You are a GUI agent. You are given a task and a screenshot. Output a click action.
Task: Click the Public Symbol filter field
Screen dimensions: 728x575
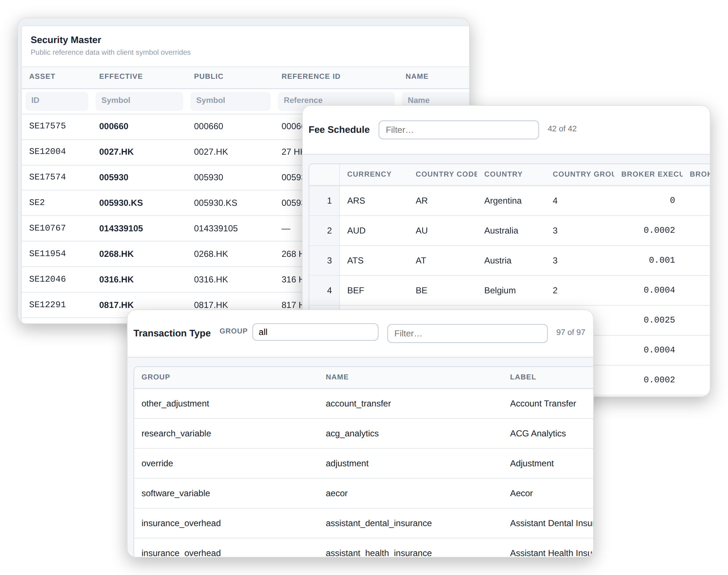[231, 101]
